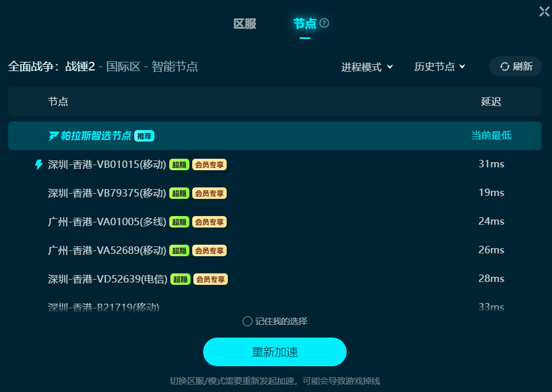The image size is (552, 392).
Task: Click the refresh arrows icon in 刷新
Action: 505,66
